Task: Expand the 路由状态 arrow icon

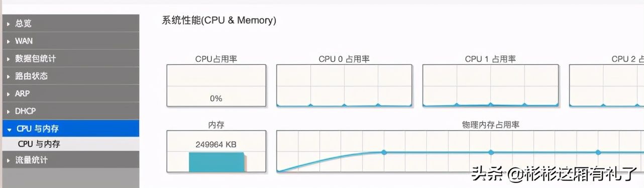Action: coord(9,76)
